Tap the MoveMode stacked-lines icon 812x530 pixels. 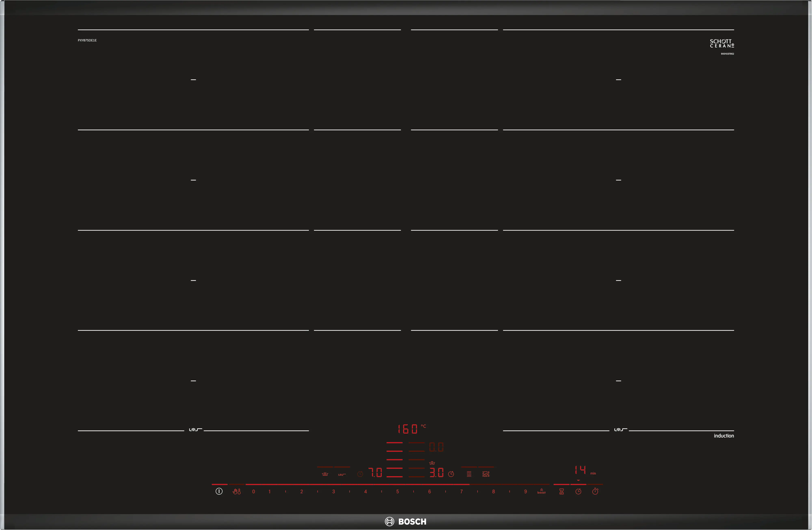pos(469,474)
